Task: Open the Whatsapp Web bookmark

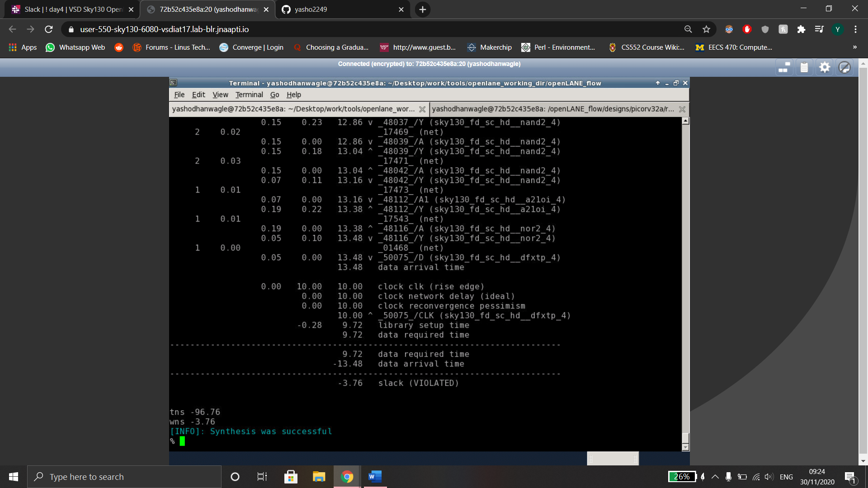Action: point(75,47)
